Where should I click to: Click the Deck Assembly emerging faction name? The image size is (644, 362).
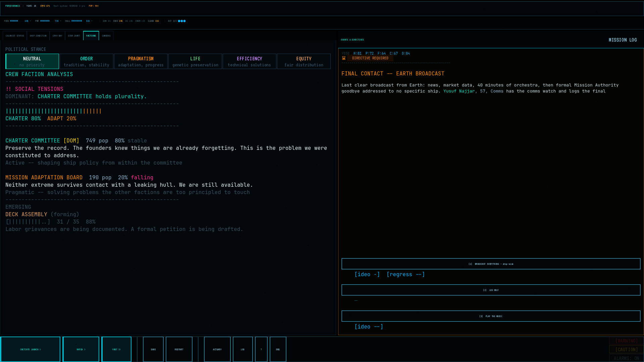pyautogui.click(x=26, y=215)
